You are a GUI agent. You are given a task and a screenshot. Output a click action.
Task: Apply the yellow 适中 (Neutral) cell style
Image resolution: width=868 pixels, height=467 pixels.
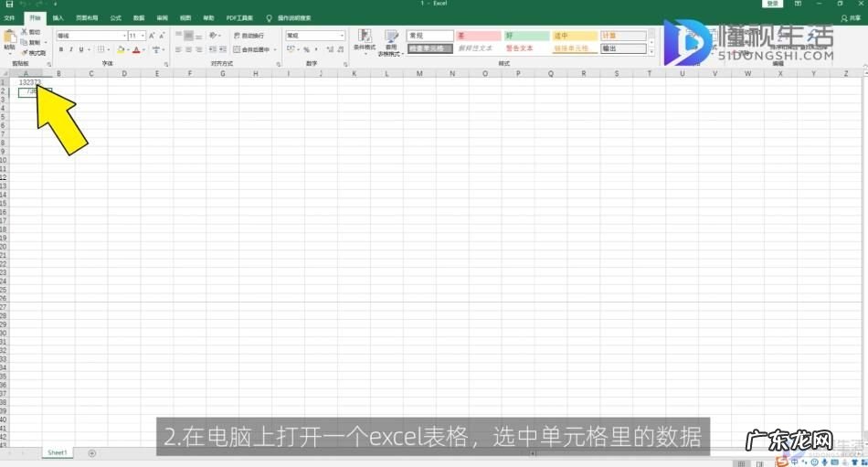pos(575,36)
